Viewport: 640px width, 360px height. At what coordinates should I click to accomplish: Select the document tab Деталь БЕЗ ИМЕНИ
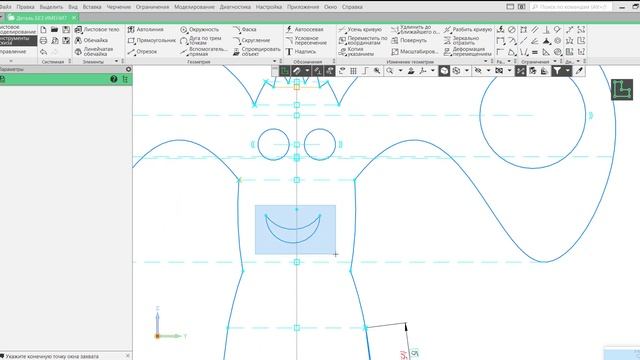(41, 18)
